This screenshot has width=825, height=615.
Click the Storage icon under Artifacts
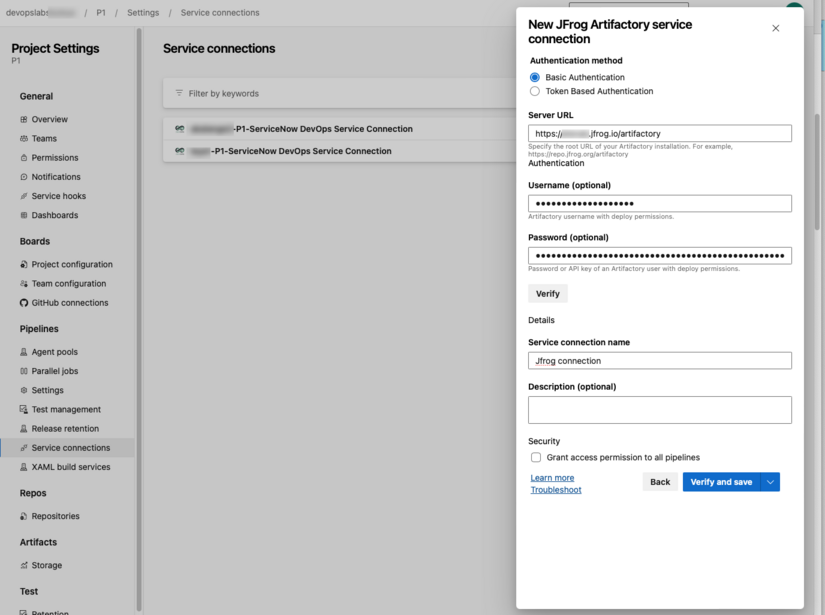pos(24,566)
